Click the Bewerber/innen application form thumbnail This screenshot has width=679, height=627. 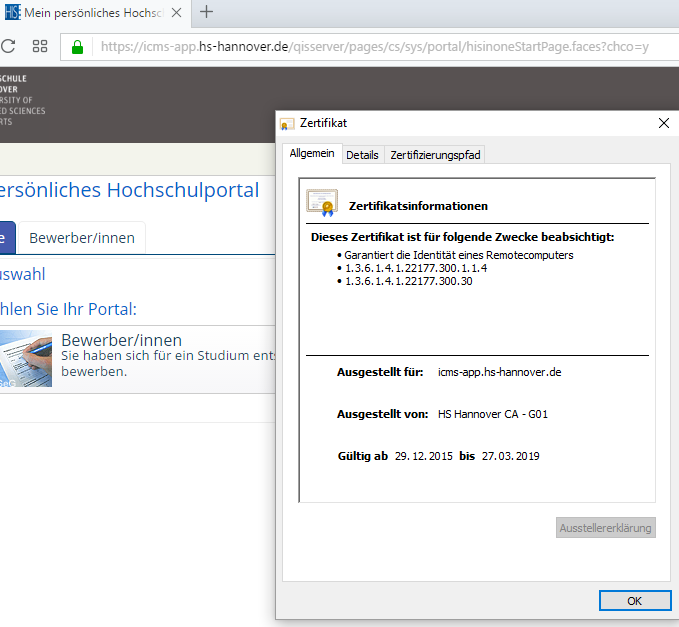pyautogui.click(x=26, y=359)
